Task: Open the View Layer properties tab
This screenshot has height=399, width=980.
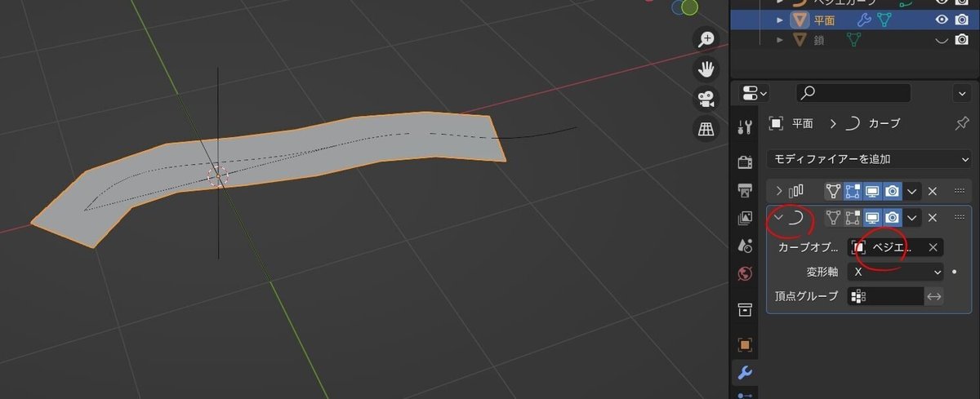Action: [x=745, y=217]
